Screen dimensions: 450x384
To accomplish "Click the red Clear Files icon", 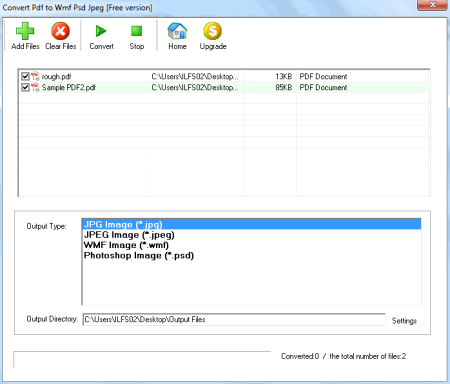I will pyautogui.click(x=60, y=31).
